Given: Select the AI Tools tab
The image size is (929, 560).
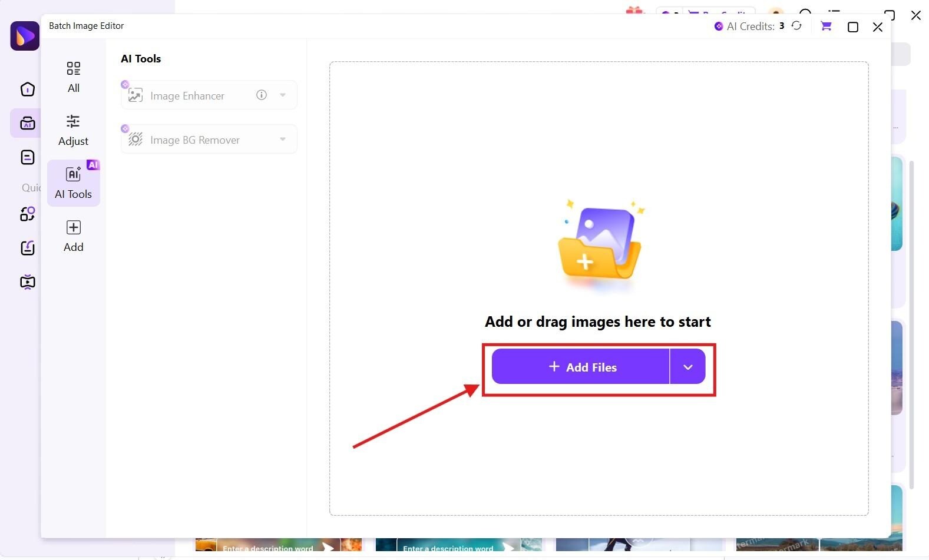Looking at the screenshot, I should point(74,183).
